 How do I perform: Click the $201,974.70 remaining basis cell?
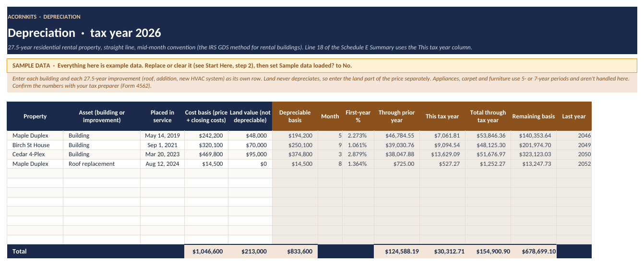tap(533, 145)
